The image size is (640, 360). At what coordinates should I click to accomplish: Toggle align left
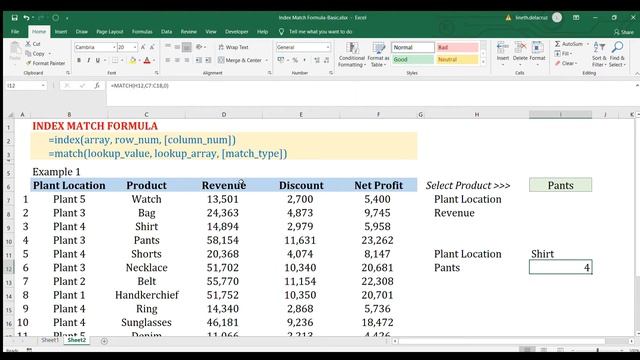coord(168,60)
